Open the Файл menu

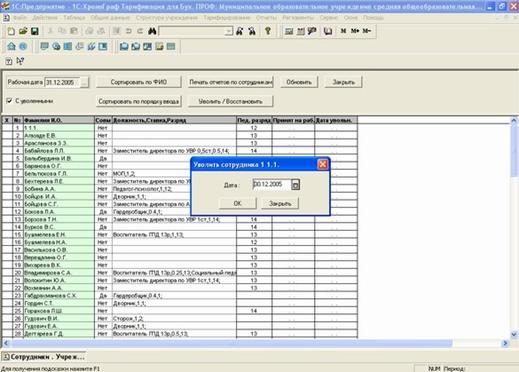click(x=20, y=18)
